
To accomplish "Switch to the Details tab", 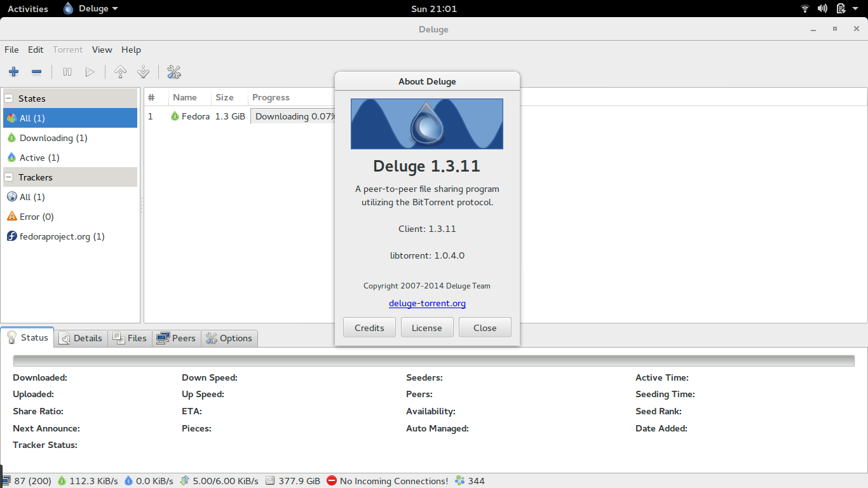I will point(81,338).
